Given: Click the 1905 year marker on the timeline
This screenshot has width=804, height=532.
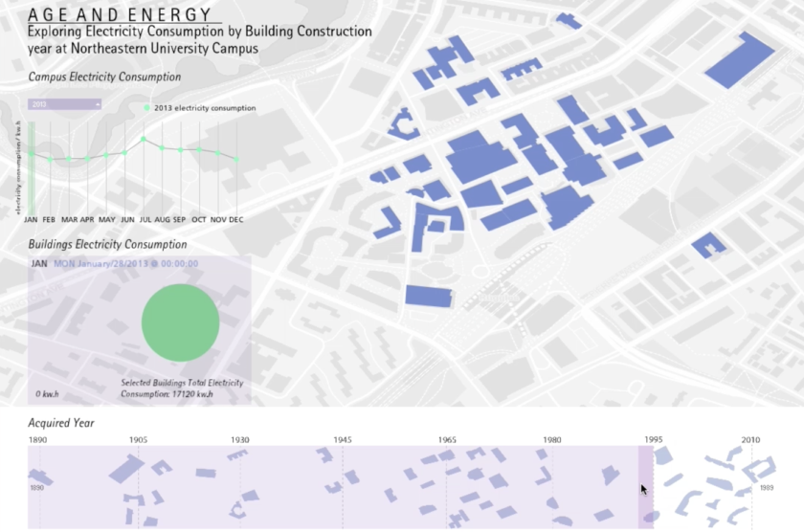Looking at the screenshot, I should coord(138,440).
